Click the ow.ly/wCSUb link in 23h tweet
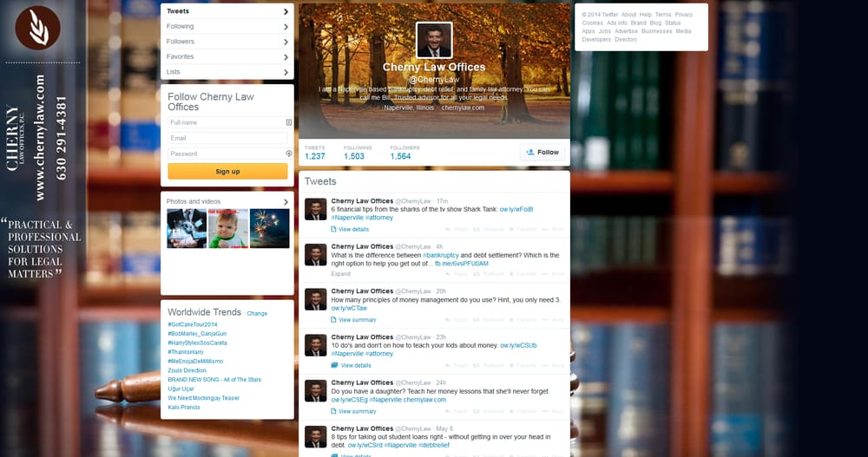 [x=518, y=345]
